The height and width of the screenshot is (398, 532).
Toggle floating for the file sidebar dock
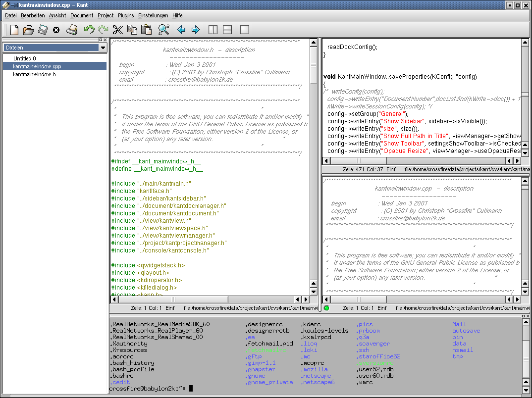[100, 40]
